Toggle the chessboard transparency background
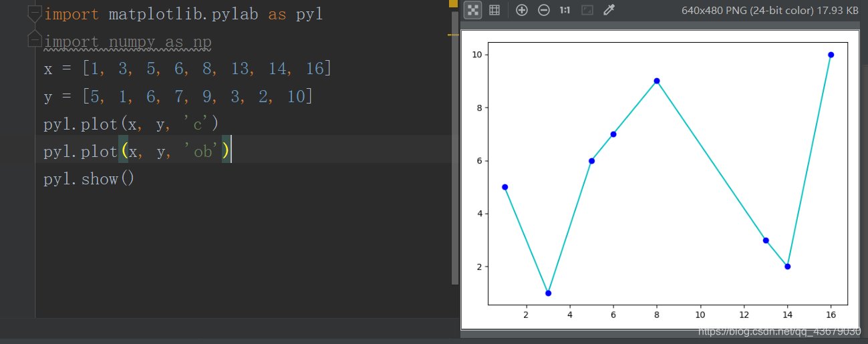Image resolution: width=868 pixels, height=344 pixels. tap(473, 10)
